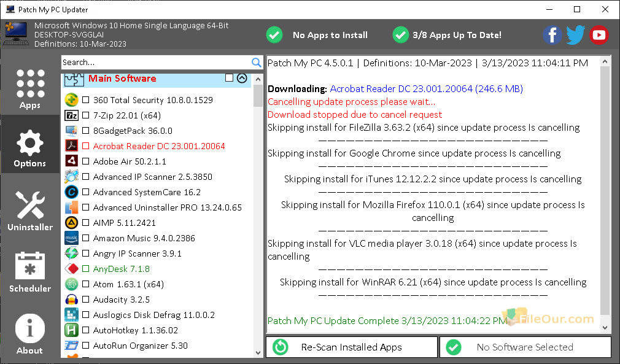Check the 360 Total Security checkbox
Image resolution: width=620 pixels, height=364 pixels.
tap(85, 100)
